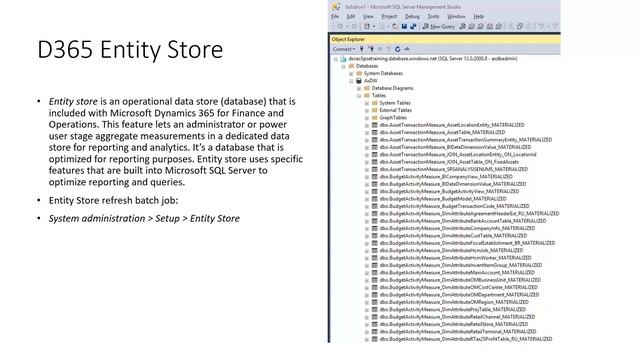Click the GraphTables folder icon
The image size is (640, 360).
coord(375,118)
